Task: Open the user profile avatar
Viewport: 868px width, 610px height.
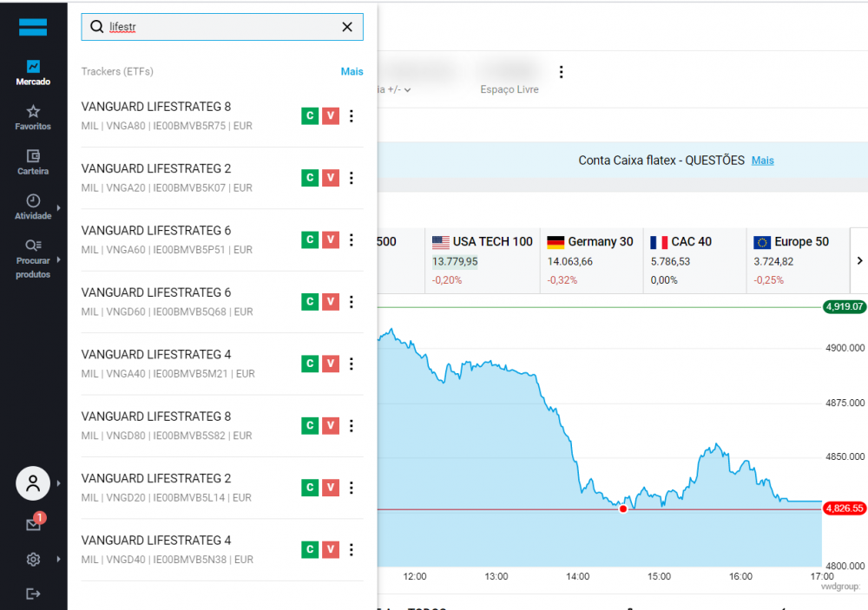Action: (33, 483)
